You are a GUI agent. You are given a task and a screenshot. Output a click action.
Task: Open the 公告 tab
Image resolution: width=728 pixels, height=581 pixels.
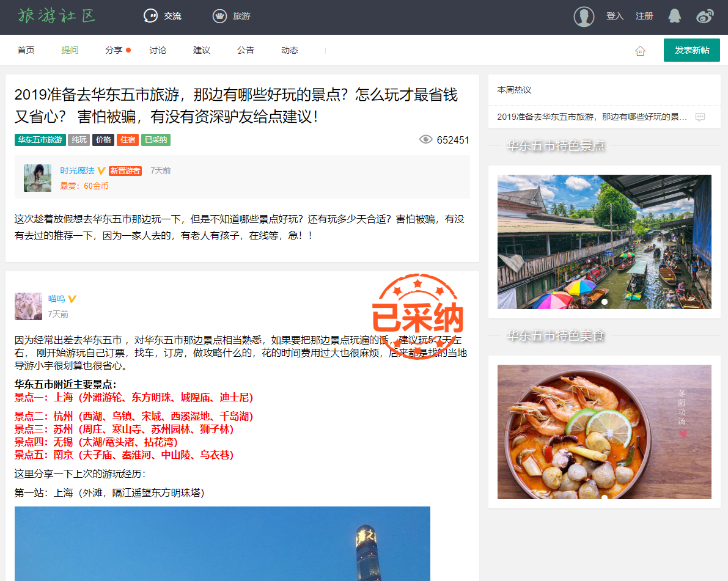(246, 50)
